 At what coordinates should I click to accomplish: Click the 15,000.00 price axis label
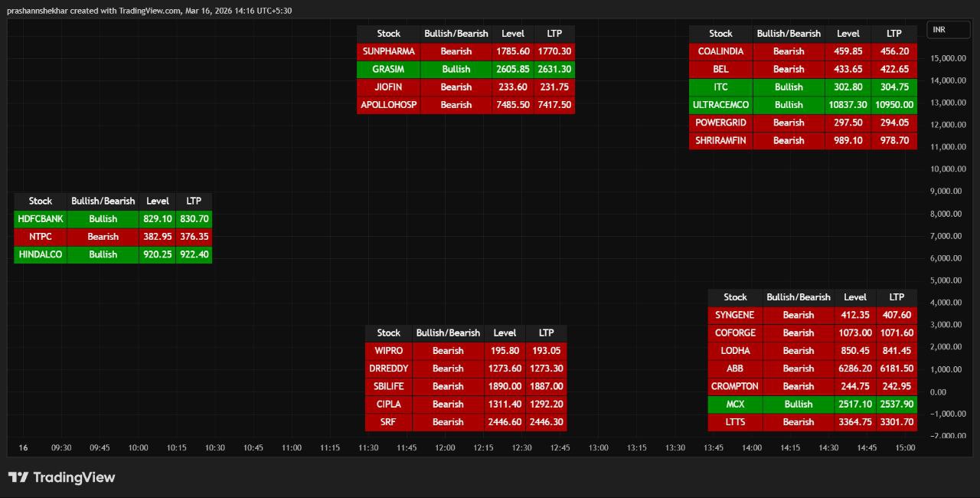pyautogui.click(x=949, y=58)
